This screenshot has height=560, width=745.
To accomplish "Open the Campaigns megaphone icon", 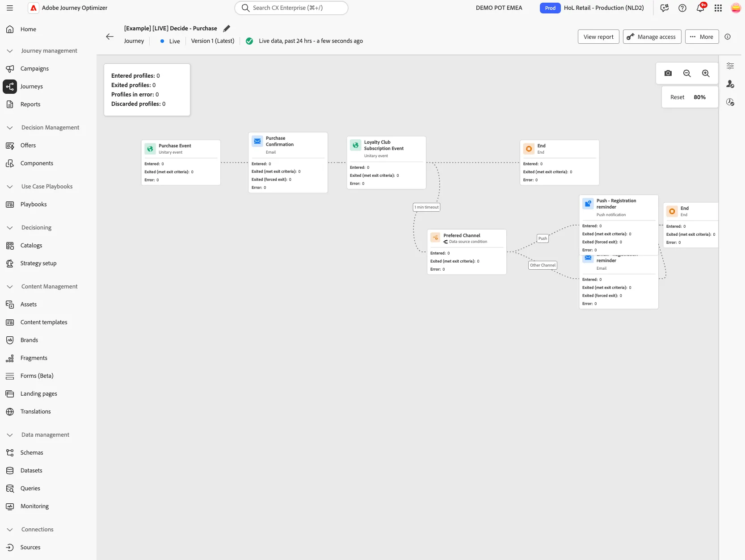I will (x=10, y=69).
